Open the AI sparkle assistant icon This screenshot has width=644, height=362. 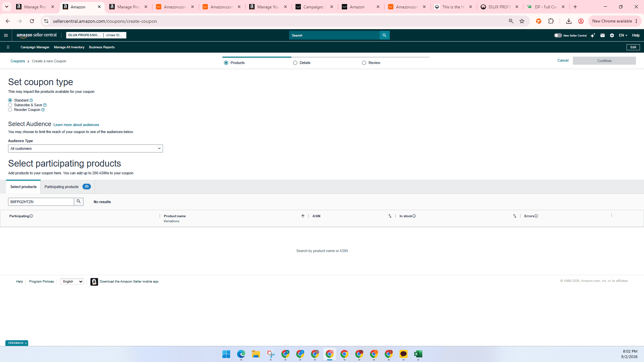click(x=593, y=35)
